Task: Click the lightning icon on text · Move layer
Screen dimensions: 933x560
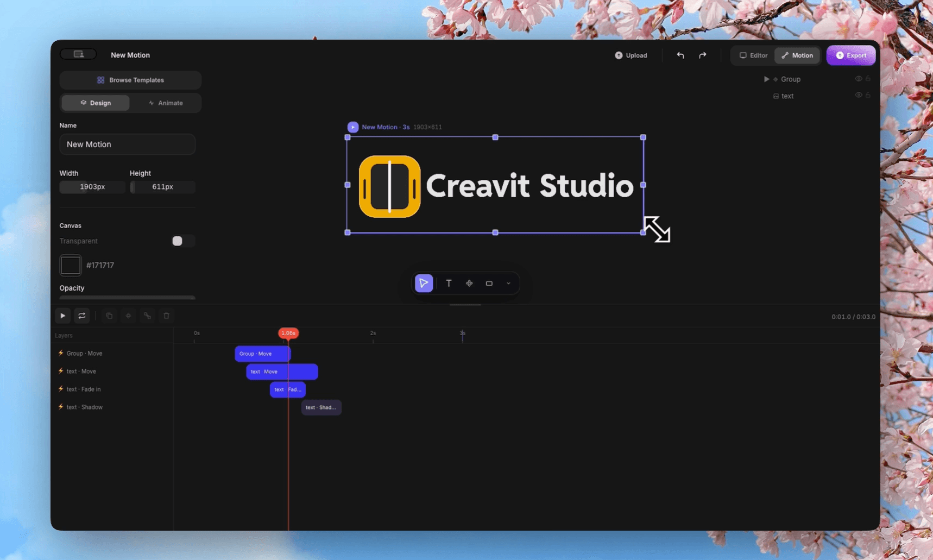Action: tap(61, 371)
